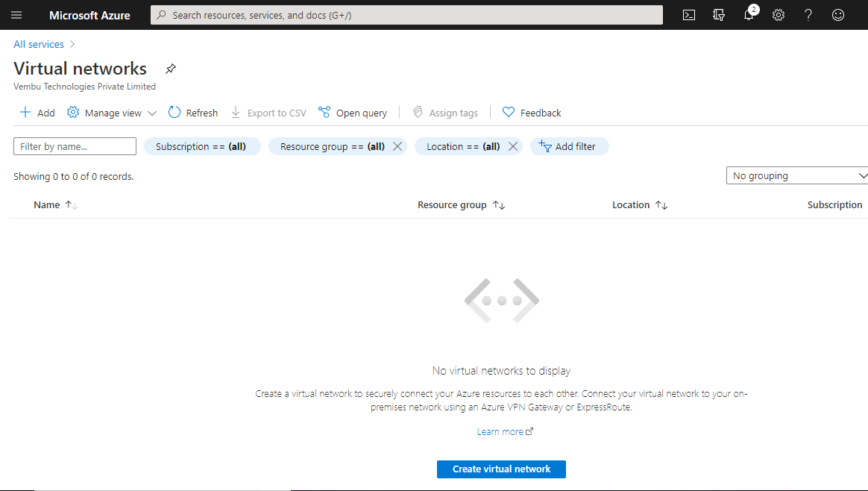Go to Microsoft Azure home

(89, 16)
